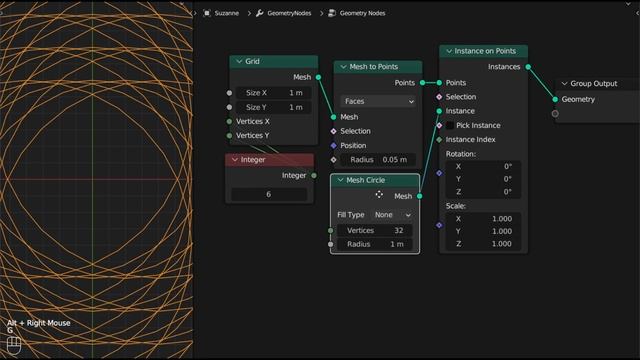The image size is (640, 360).
Task: Click the Scale X 1.000 field
Action: pyautogui.click(x=483, y=219)
